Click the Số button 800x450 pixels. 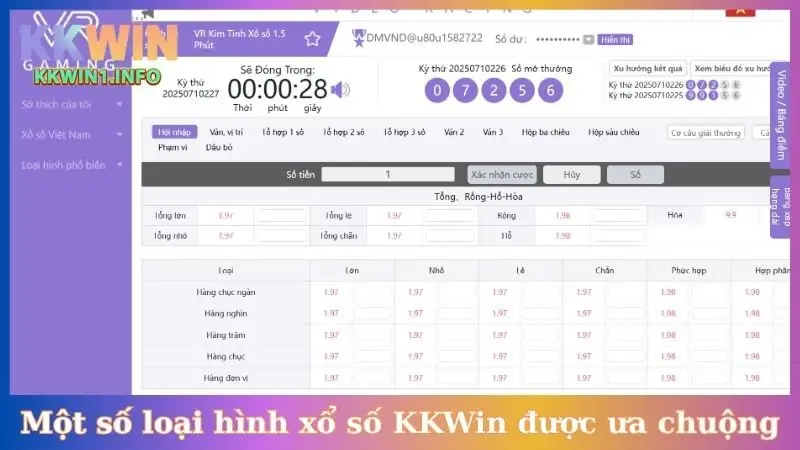635,174
